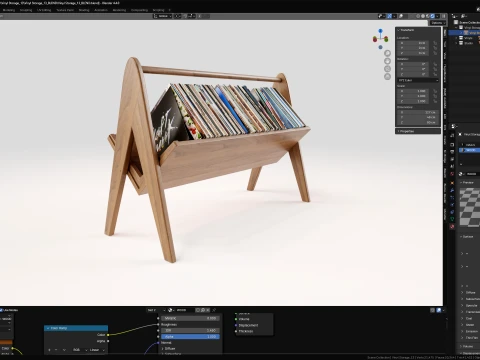This screenshot has height=360, width=480.
Task: Open the XYZ Euler rotation mode dropdown
Action: pos(418,80)
